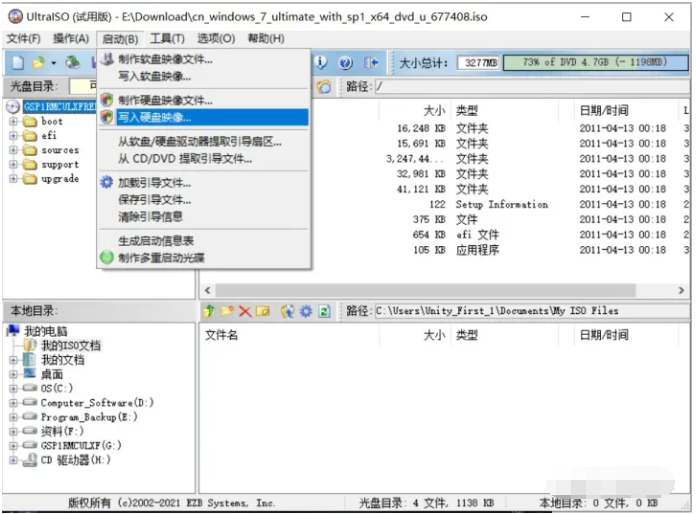Viewport: 696px width, 514px height.
Task: Open the 选项(O) menu
Action: click(216, 39)
